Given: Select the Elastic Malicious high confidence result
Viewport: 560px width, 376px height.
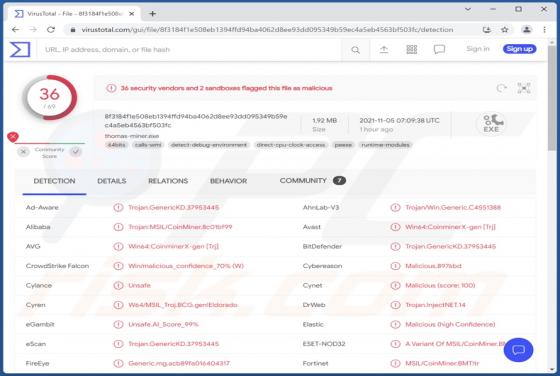Looking at the screenshot, I should pyautogui.click(x=450, y=325).
